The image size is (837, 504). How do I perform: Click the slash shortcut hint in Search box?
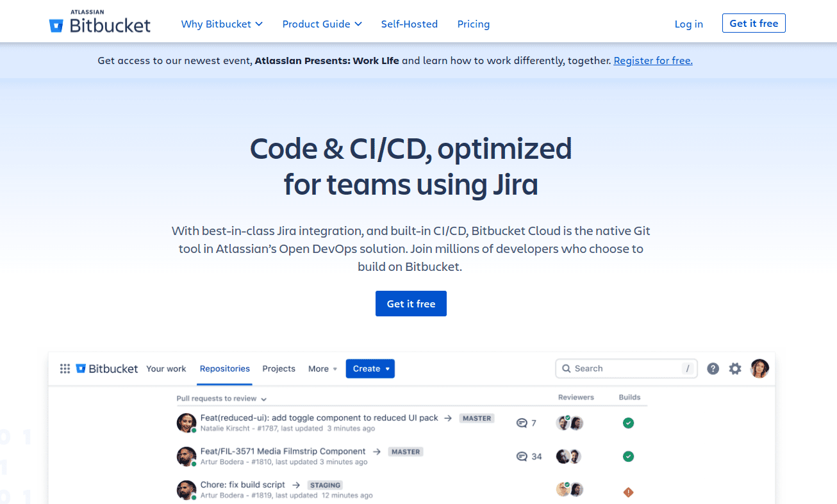pyautogui.click(x=688, y=369)
